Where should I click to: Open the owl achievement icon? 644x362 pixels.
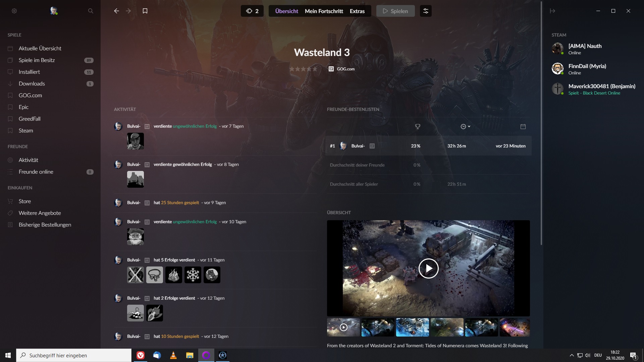pyautogui.click(x=212, y=275)
